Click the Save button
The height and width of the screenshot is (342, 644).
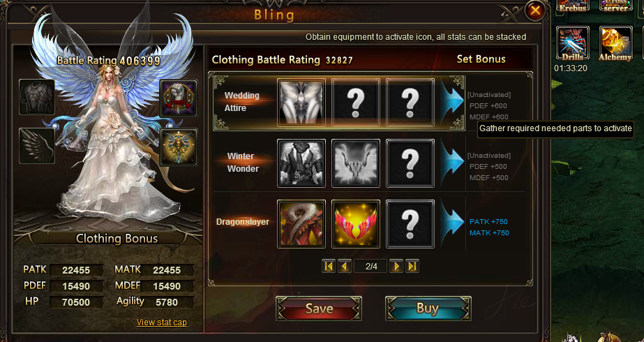click(x=319, y=308)
